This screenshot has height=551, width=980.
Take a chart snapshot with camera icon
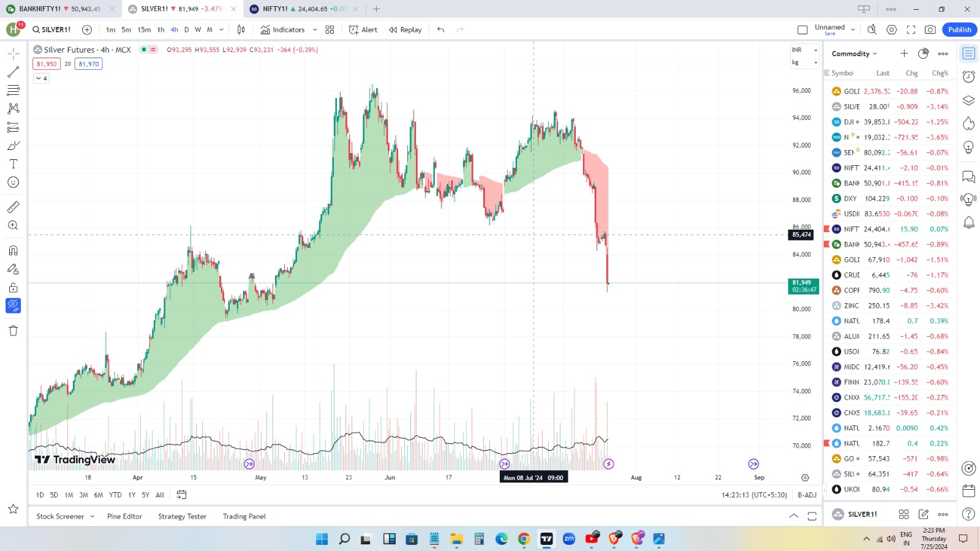point(930,29)
